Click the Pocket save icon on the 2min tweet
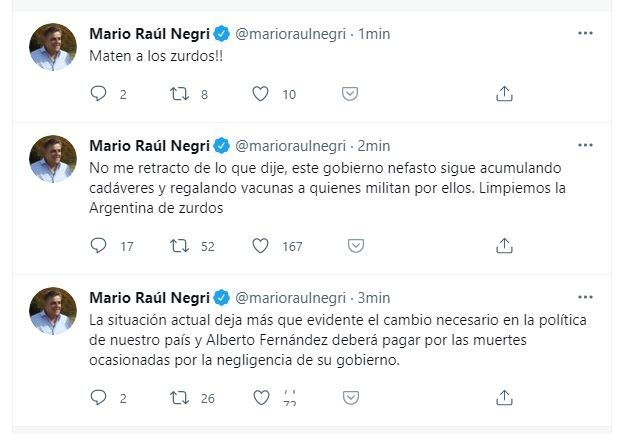Screen dimensions: 633x434 [350, 246]
